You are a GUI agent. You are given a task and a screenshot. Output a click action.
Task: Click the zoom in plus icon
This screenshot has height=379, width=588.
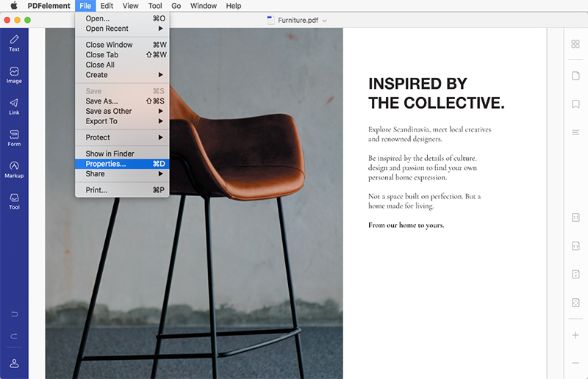[576, 335]
